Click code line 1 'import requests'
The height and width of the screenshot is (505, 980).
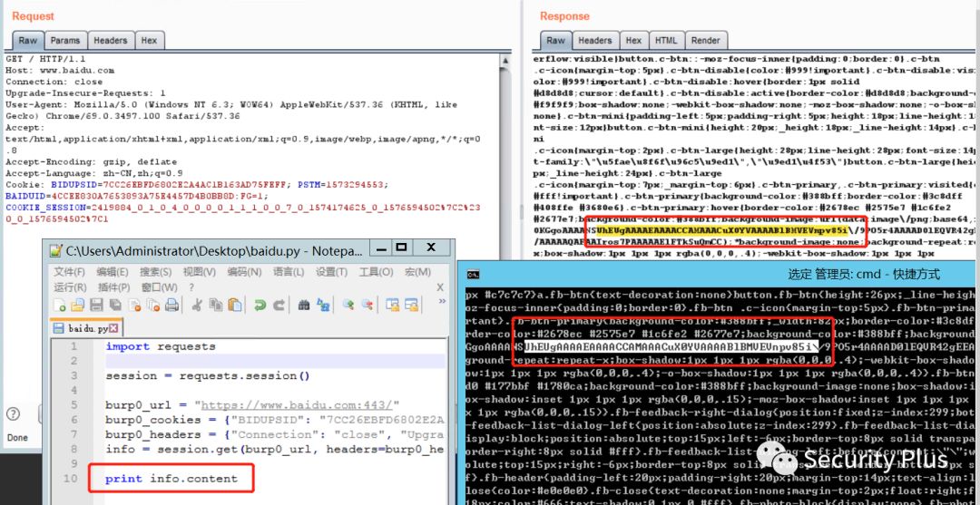click(x=161, y=346)
